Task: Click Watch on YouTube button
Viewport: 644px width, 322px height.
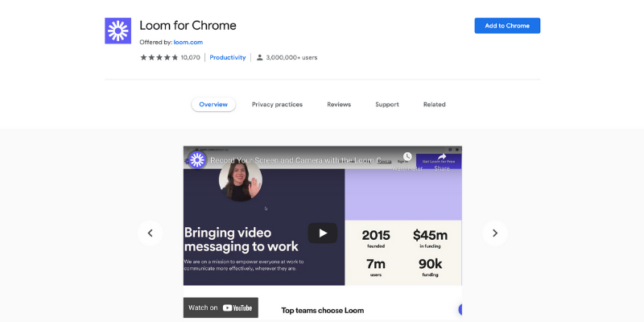Action: pyautogui.click(x=221, y=308)
